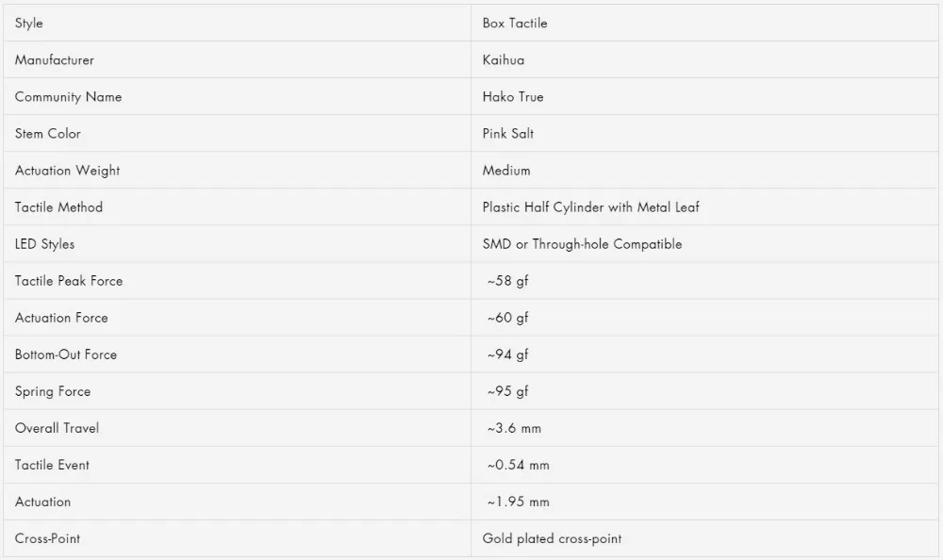
Task: Select the Kaihua manufacturer value
Action: [504, 60]
